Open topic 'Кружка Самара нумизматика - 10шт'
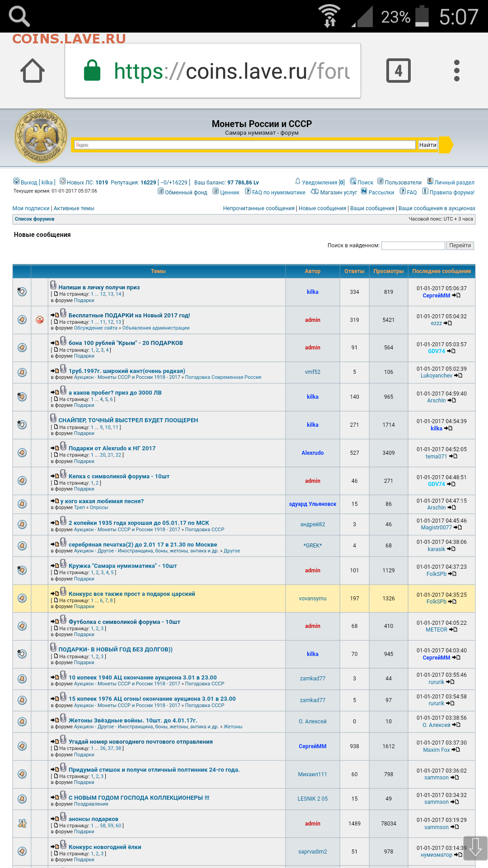 pyautogui.click(x=123, y=566)
